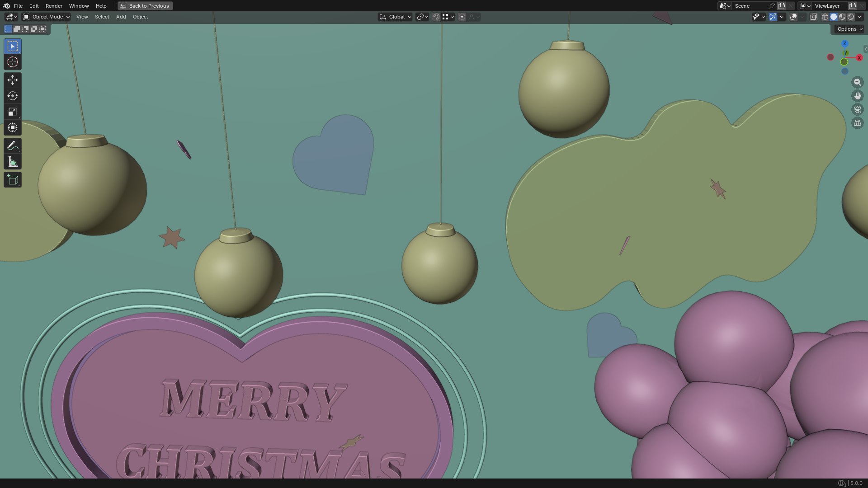Click the pin scene icon
The width and height of the screenshot is (868, 488).
pyautogui.click(x=772, y=6)
